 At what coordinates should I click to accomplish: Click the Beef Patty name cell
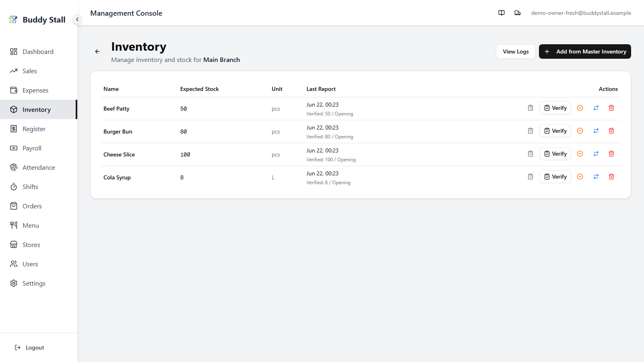[116, 109]
